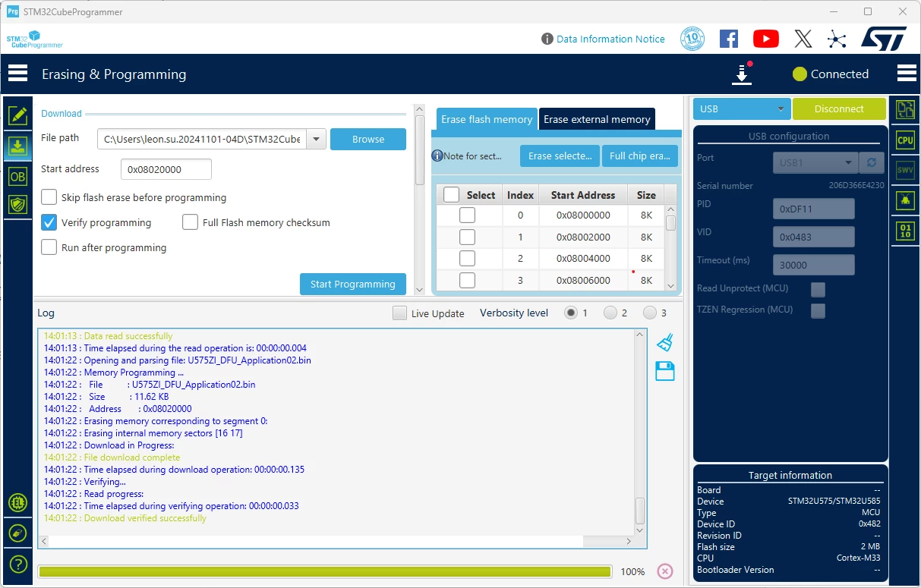Click the Index column header
Viewport: 921px width, 588px height.
(520, 195)
